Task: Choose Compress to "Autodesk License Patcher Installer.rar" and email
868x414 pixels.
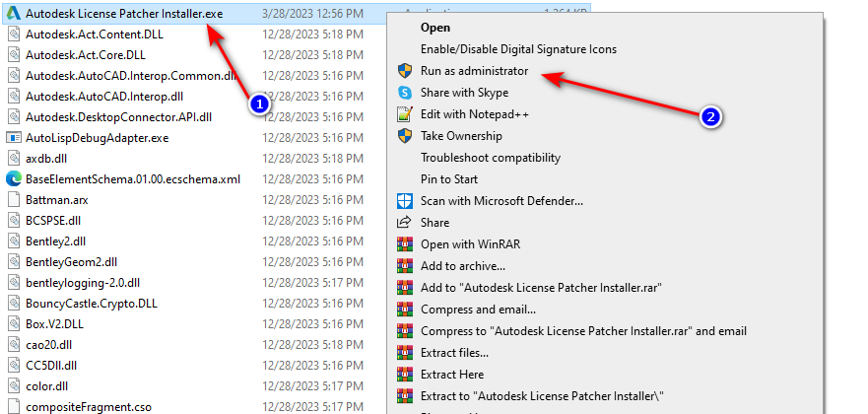Action: (x=583, y=331)
